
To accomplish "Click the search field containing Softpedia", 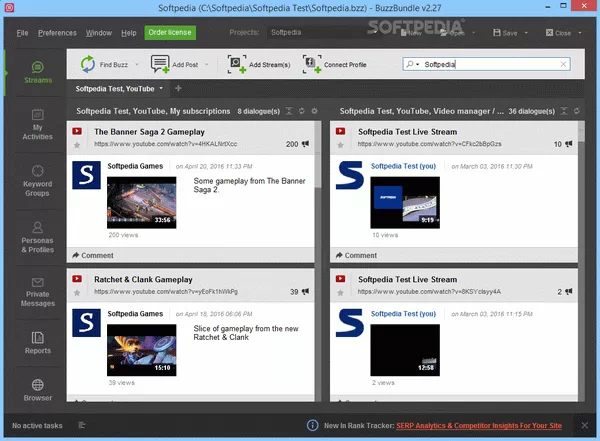I will point(490,64).
